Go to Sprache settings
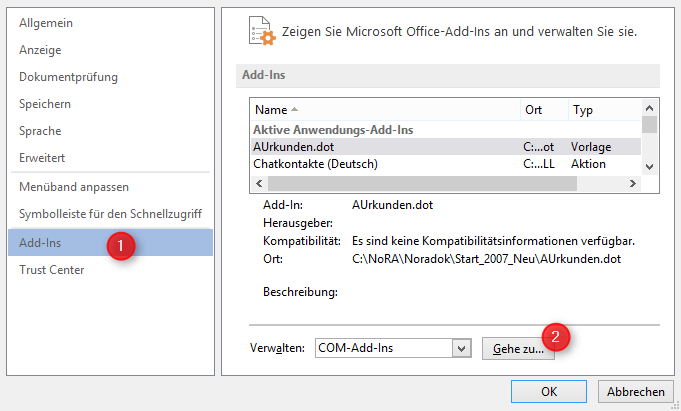 click(x=40, y=131)
